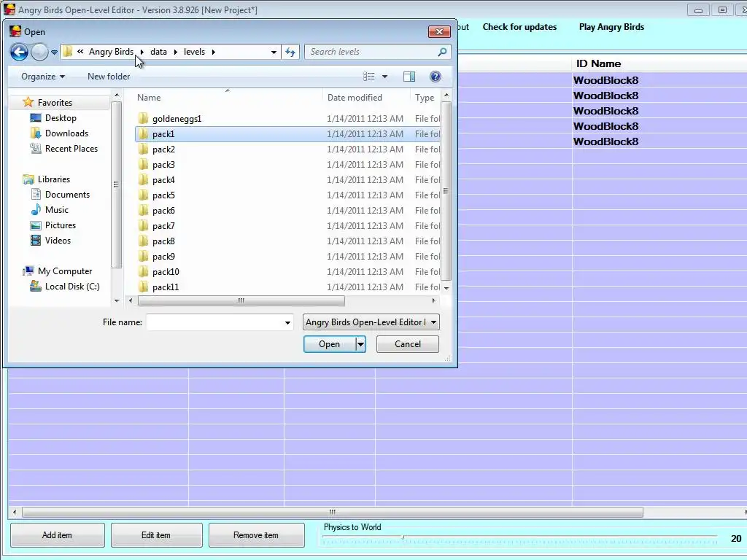Click the refresh icon next to address bar
This screenshot has height=560, width=747.
click(x=290, y=52)
